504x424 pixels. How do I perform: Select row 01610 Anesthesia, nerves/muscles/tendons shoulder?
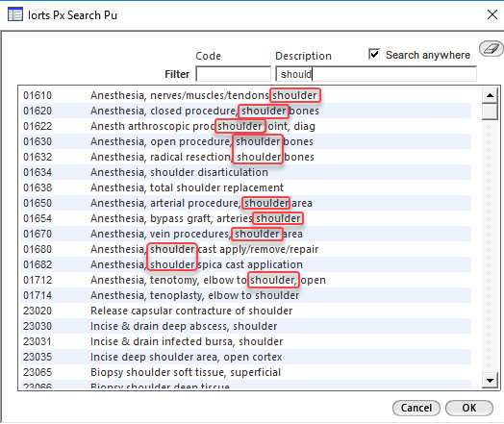click(x=245, y=95)
